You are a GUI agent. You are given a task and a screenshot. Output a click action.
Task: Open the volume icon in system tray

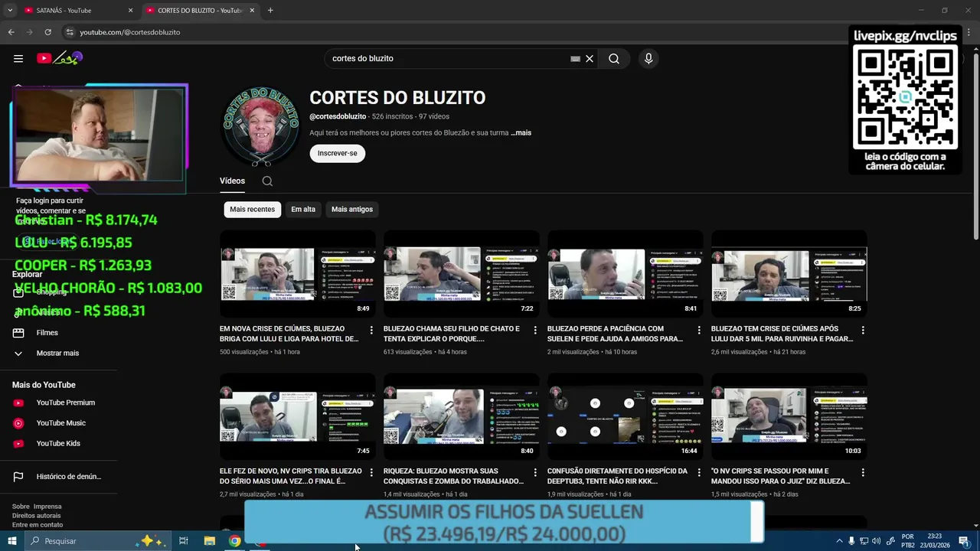tap(877, 541)
